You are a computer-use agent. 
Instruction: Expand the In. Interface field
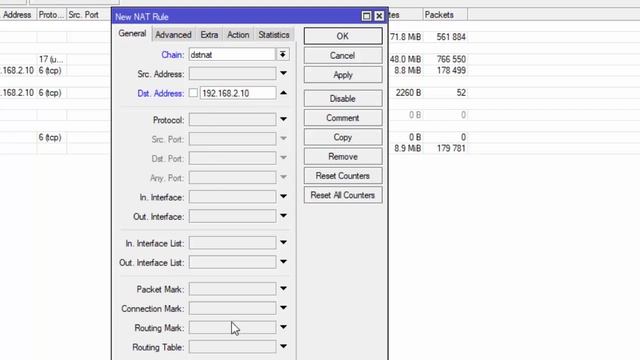[x=283, y=197]
